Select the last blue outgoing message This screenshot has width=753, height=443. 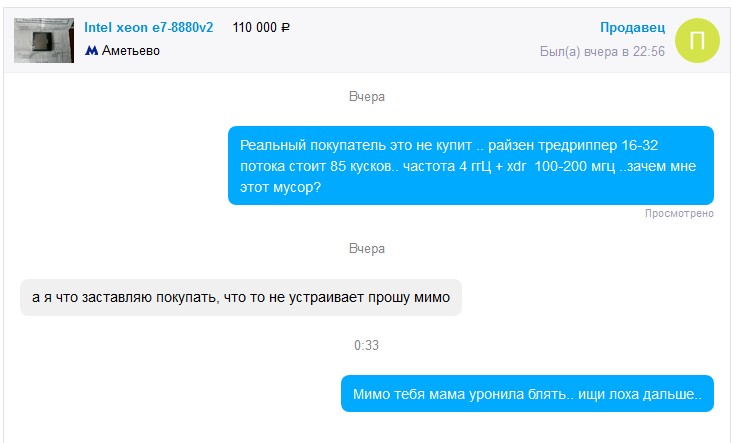(527, 394)
